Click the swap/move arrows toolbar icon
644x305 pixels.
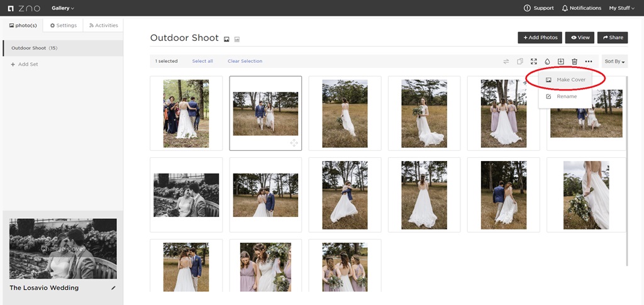pos(506,62)
